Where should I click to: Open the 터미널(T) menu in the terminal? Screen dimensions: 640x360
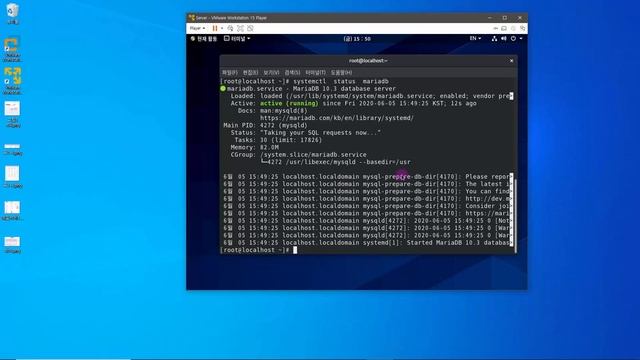point(316,73)
